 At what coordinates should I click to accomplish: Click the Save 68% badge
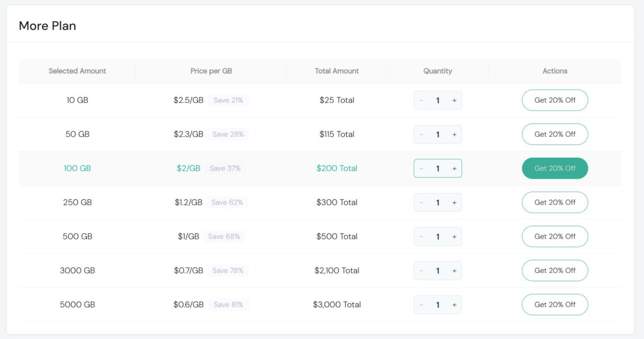coord(224,237)
